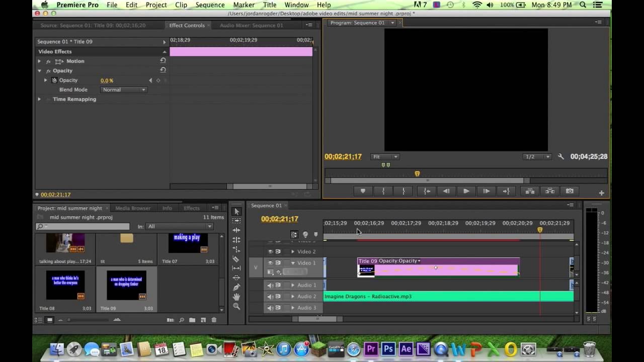Expand the Motion effect properties
644x362 pixels.
coord(39,61)
